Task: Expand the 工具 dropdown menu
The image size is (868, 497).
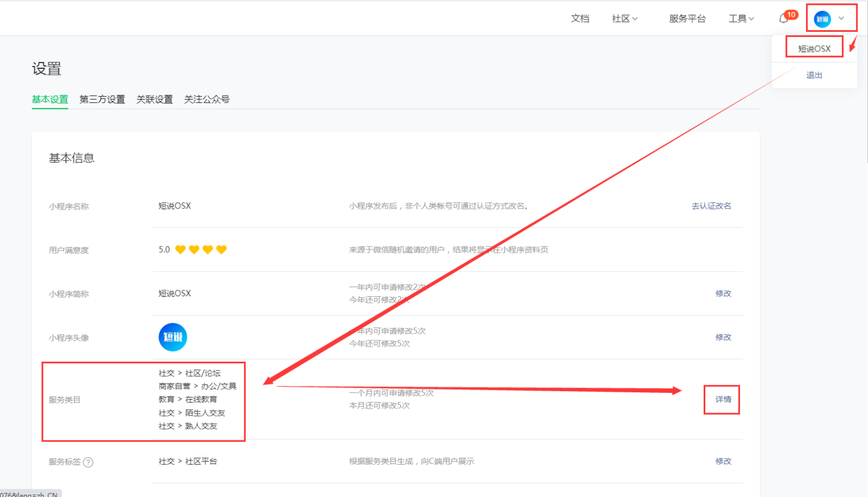Action: tap(741, 19)
